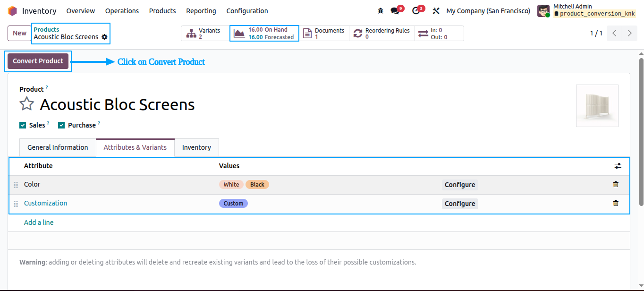Open the Configuration menu
Screen dimensions: 644x291
pos(247,10)
